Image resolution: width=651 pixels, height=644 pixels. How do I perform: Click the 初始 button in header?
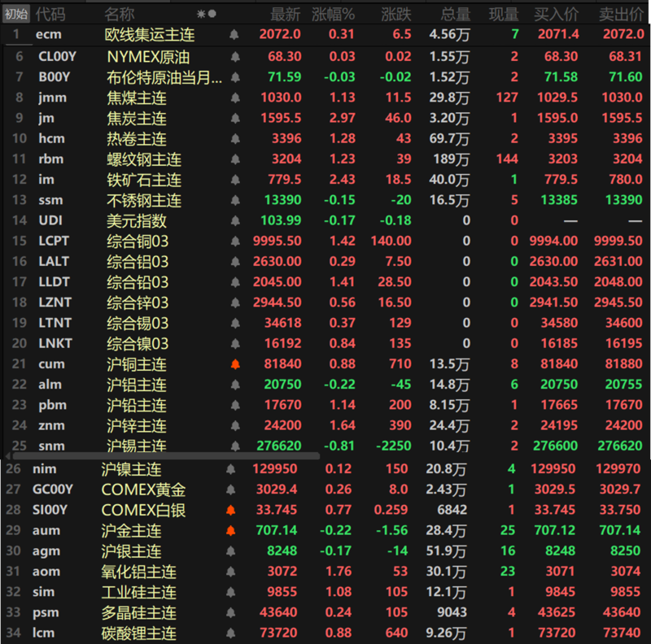[16, 14]
